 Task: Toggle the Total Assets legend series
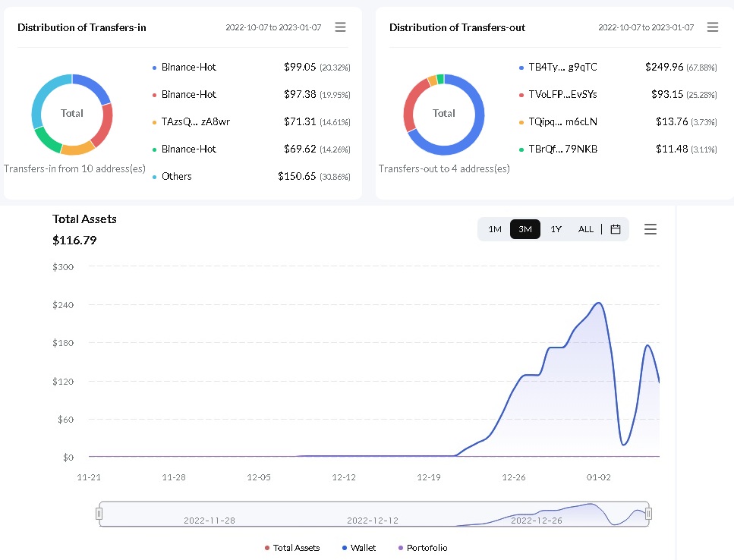pyautogui.click(x=292, y=548)
